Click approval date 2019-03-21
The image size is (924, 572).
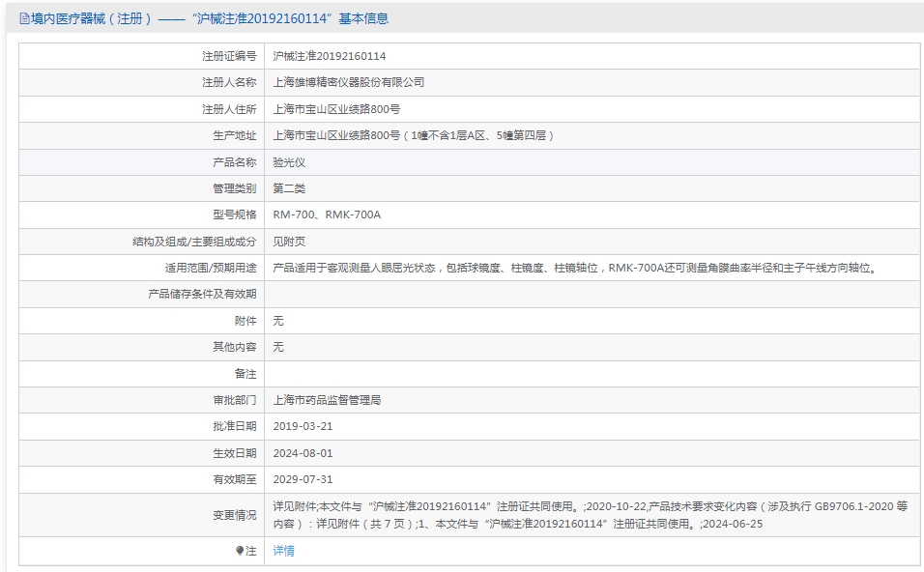click(x=303, y=426)
